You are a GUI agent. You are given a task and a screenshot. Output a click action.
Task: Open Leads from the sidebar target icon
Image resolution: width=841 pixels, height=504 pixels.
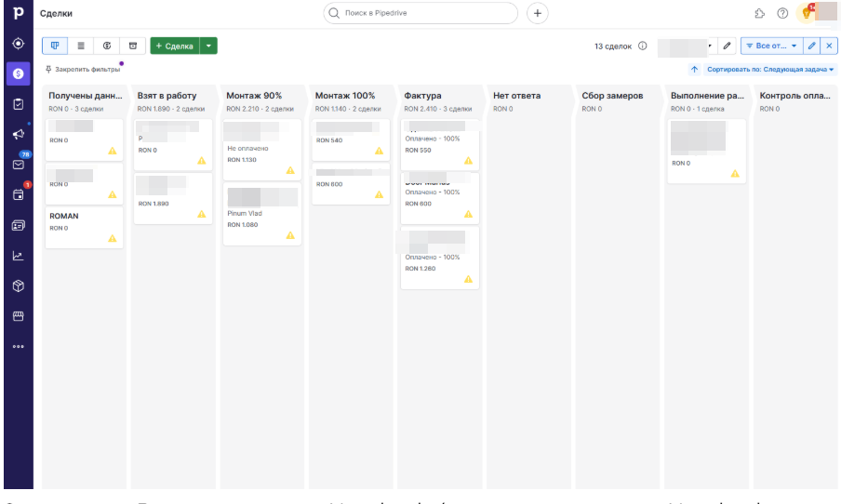[18, 44]
